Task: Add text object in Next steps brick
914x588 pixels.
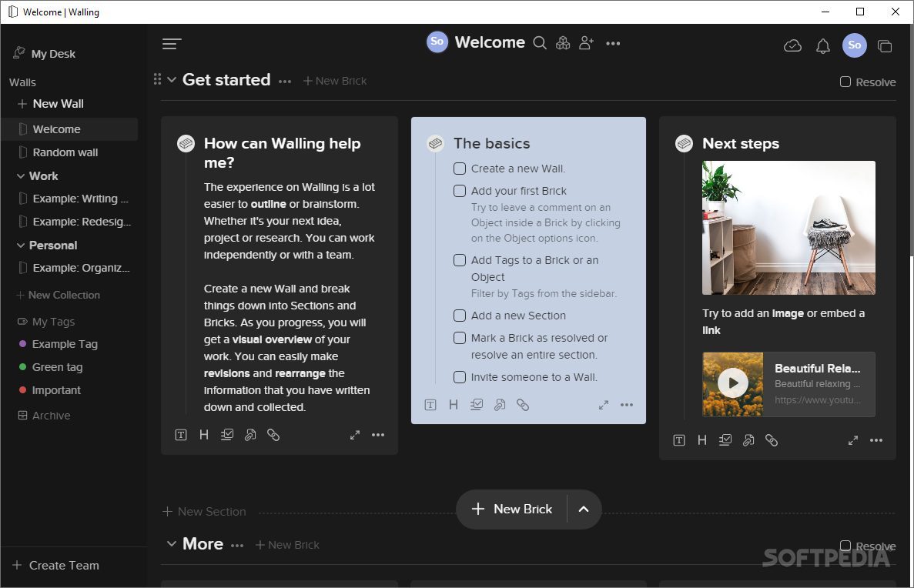Action: (679, 440)
